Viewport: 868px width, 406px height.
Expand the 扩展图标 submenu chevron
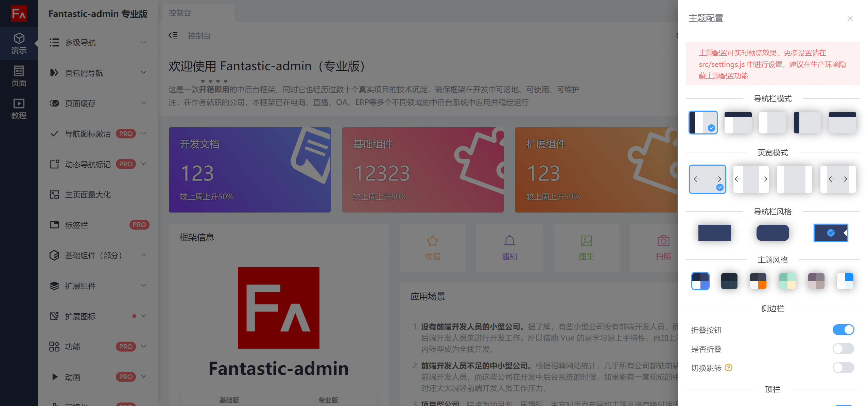click(143, 316)
